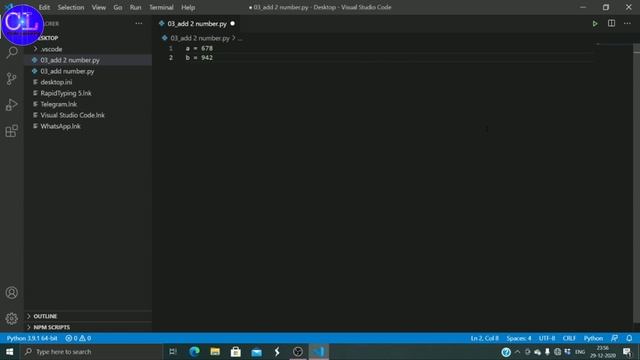
Task: Open the Run and Debug view
Action: click(11, 105)
